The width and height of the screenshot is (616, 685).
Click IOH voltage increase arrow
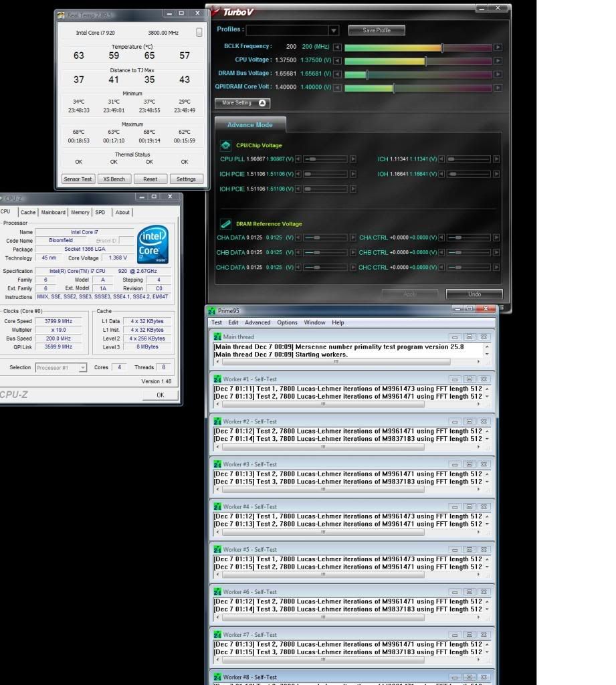pyautogui.click(x=496, y=174)
